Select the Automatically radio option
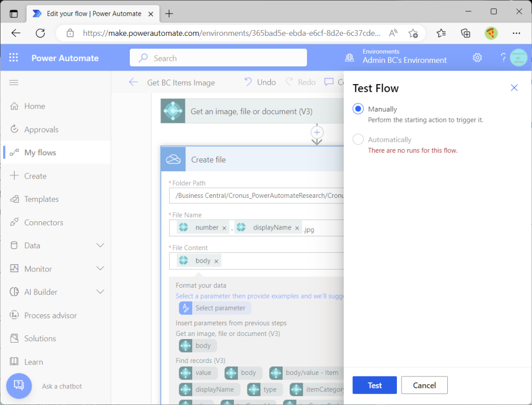The width and height of the screenshot is (532, 405). coord(358,139)
